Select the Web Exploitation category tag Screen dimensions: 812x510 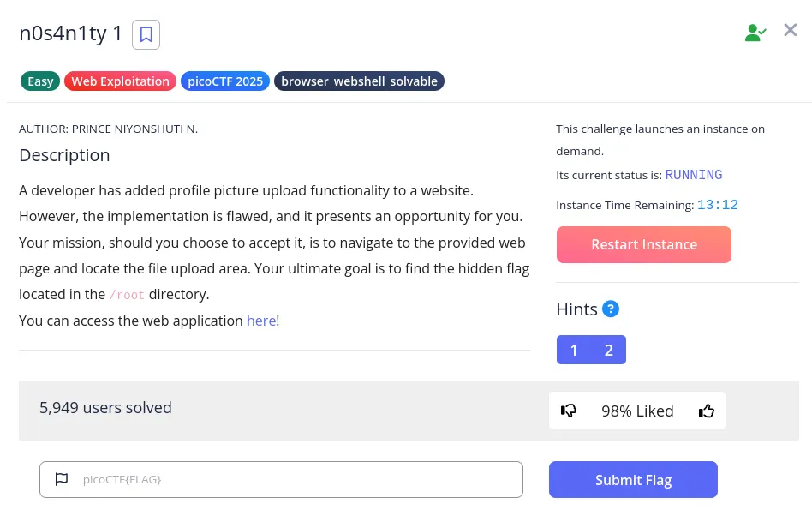(120, 81)
